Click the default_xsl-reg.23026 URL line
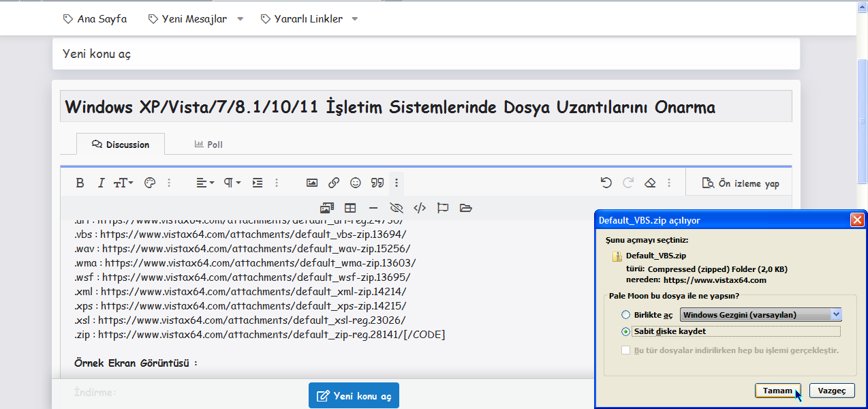The height and width of the screenshot is (409, 868). (241, 320)
